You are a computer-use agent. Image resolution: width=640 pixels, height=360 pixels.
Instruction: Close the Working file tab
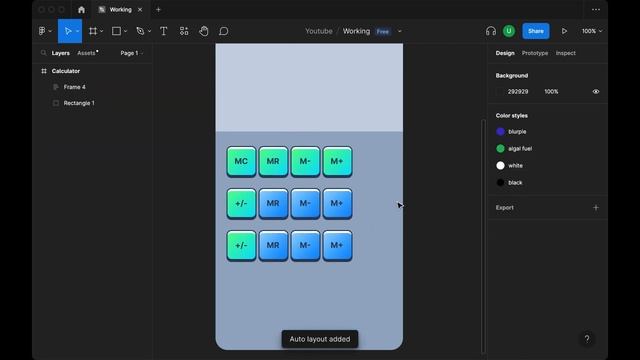pyautogui.click(x=140, y=9)
